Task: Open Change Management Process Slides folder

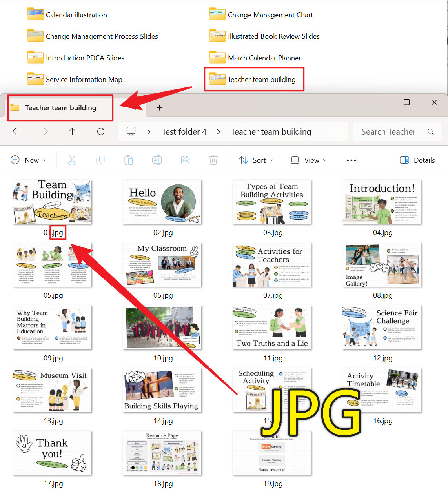Action: [x=93, y=36]
